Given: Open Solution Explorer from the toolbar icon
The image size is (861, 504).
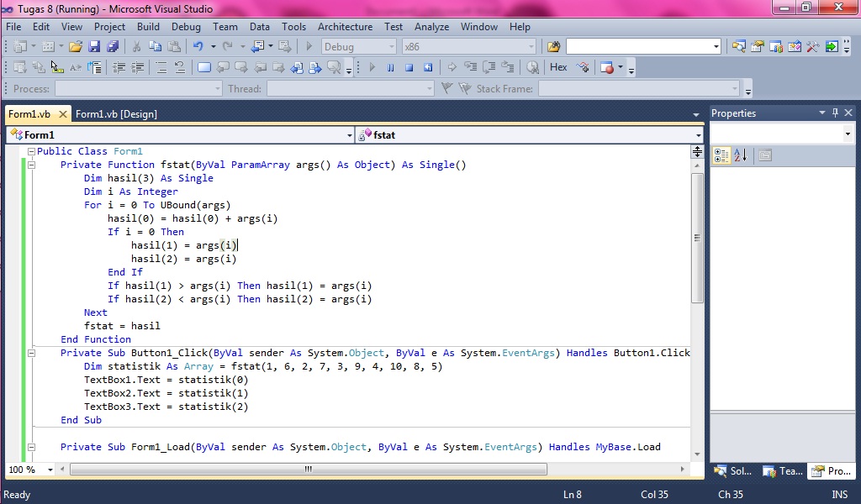Looking at the screenshot, I should [738, 46].
